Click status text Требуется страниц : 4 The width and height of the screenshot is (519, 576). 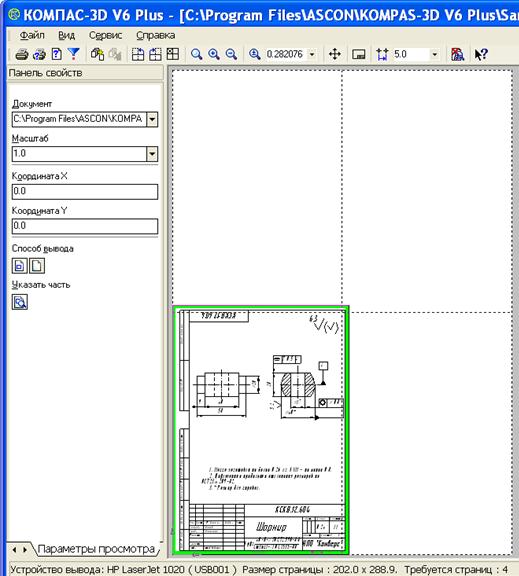(456, 569)
